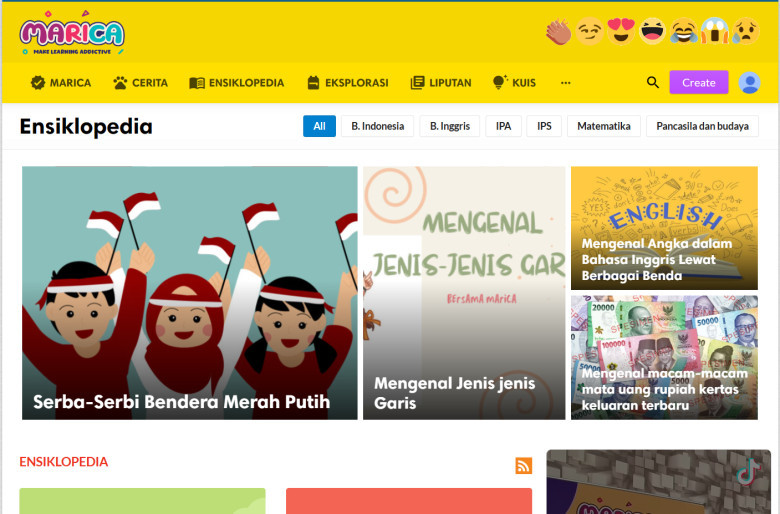Click the purple Create button
The image size is (780, 514).
click(698, 83)
